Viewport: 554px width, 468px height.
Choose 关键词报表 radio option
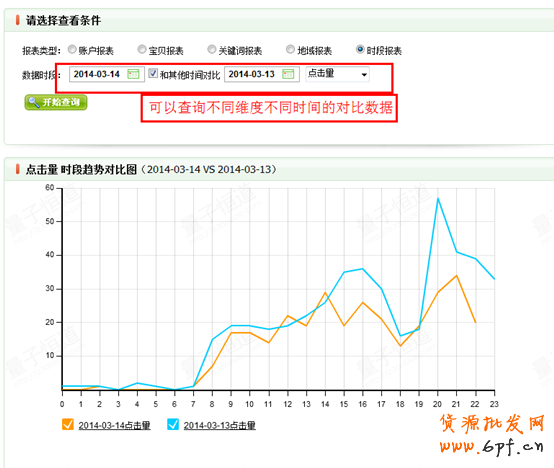(x=212, y=49)
